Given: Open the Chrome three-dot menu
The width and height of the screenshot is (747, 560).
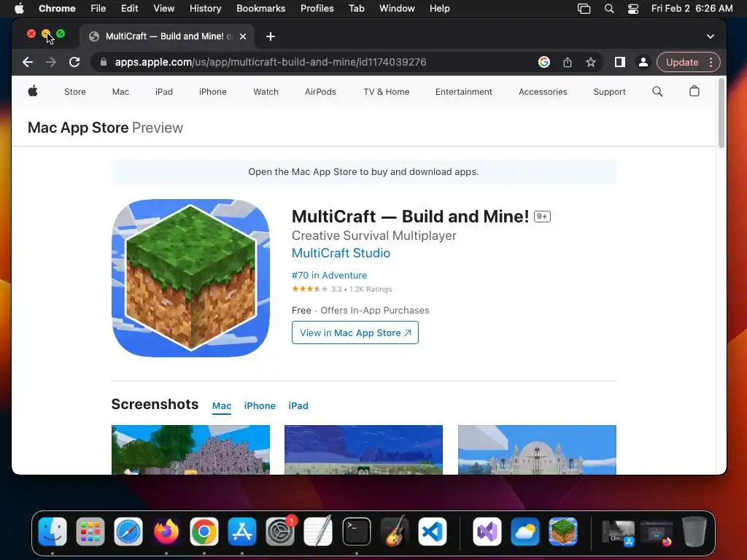Looking at the screenshot, I should pyautogui.click(x=711, y=62).
